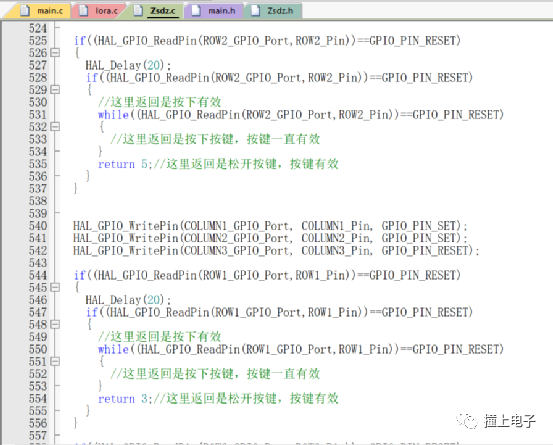Click the file icon on lora.c tab

[x=83, y=11]
